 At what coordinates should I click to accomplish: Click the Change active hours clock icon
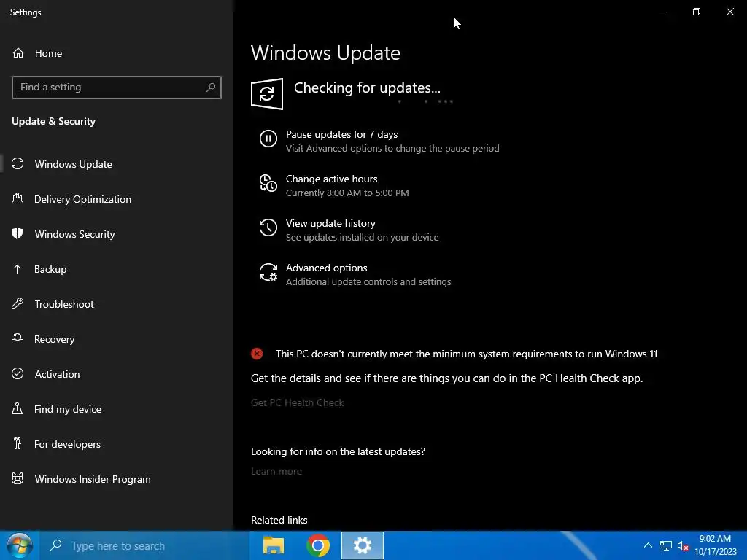tap(268, 183)
